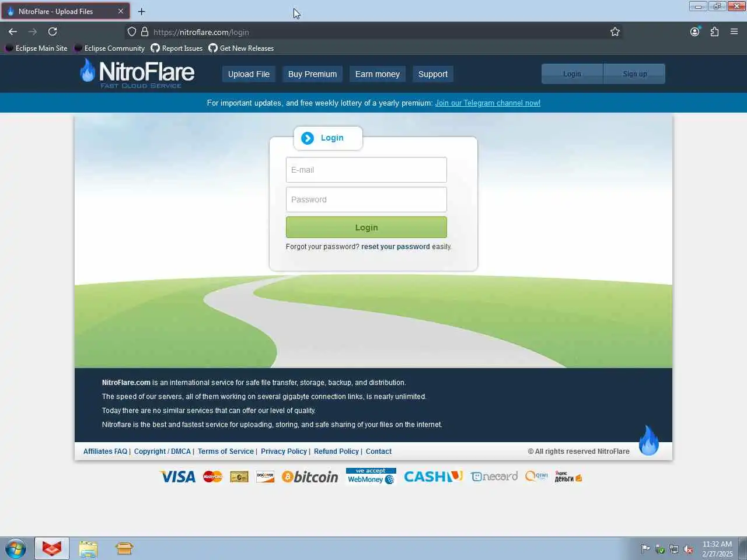
Task: Click the shield tracking protection icon
Action: 132,32
